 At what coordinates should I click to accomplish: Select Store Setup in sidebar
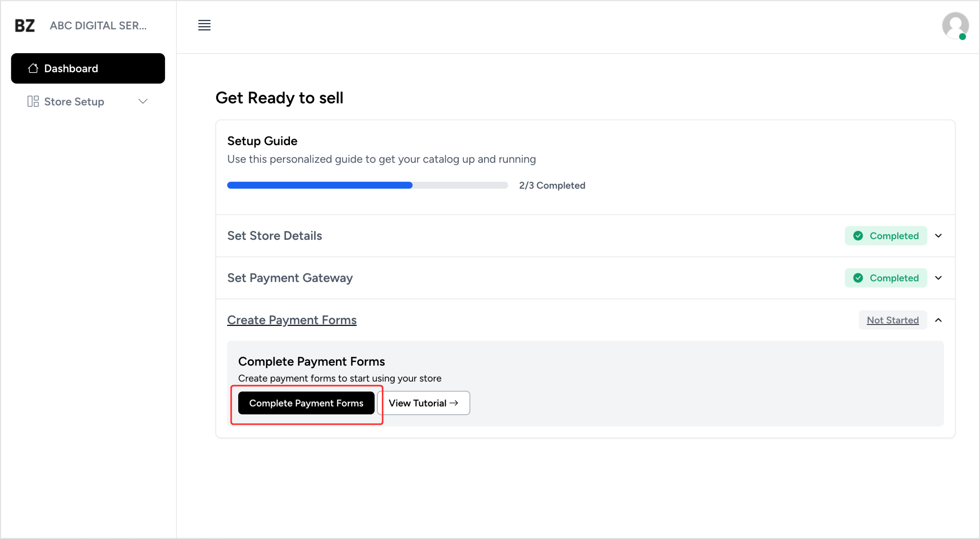click(x=74, y=102)
